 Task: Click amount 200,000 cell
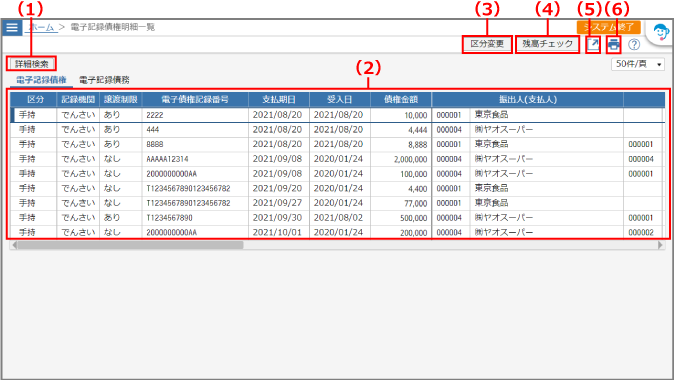click(x=401, y=233)
